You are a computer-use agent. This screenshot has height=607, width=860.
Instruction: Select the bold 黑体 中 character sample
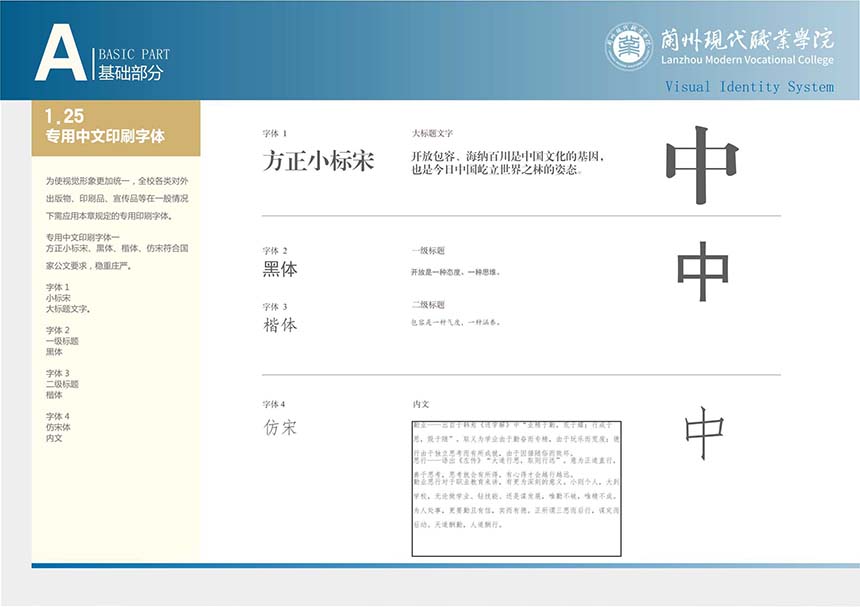click(x=702, y=272)
